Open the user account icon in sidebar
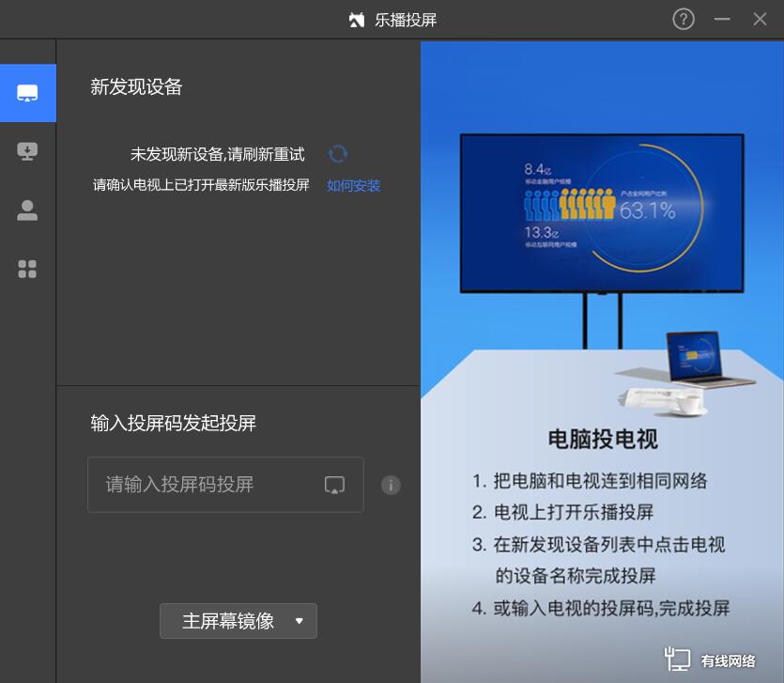Viewport: 784px width, 683px height. [27, 210]
